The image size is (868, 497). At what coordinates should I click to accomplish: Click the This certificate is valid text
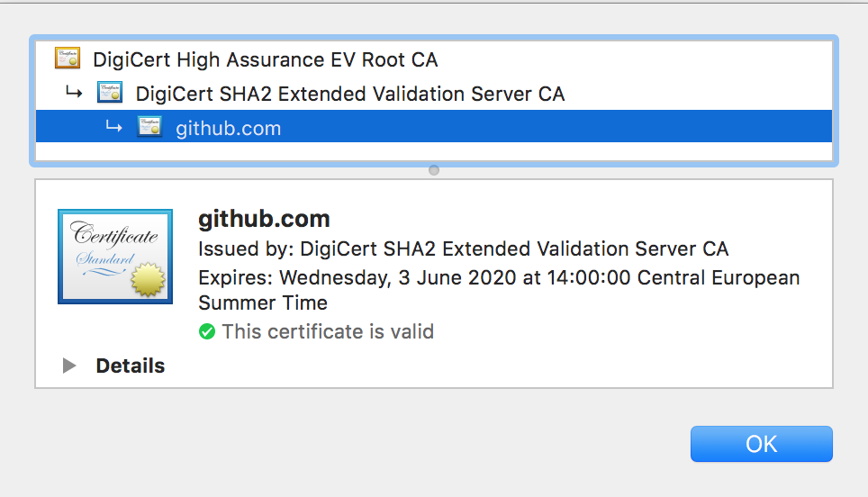coord(328,331)
